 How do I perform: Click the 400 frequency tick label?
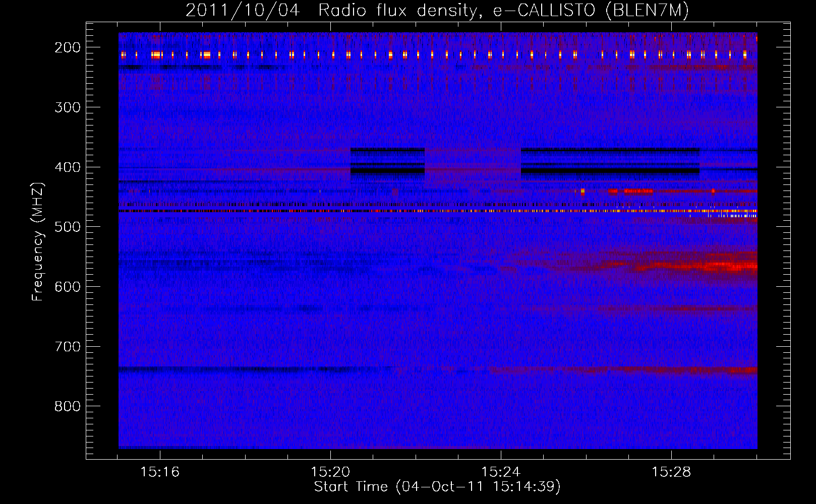pos(68,167)
